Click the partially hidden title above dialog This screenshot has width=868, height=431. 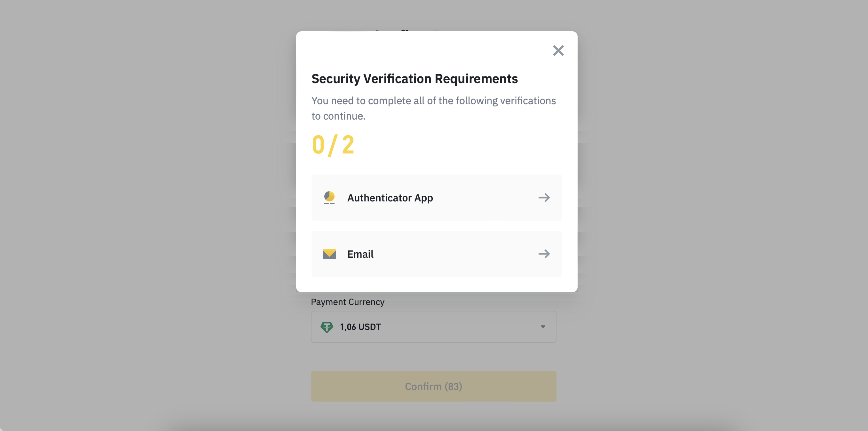pos(433,30)
